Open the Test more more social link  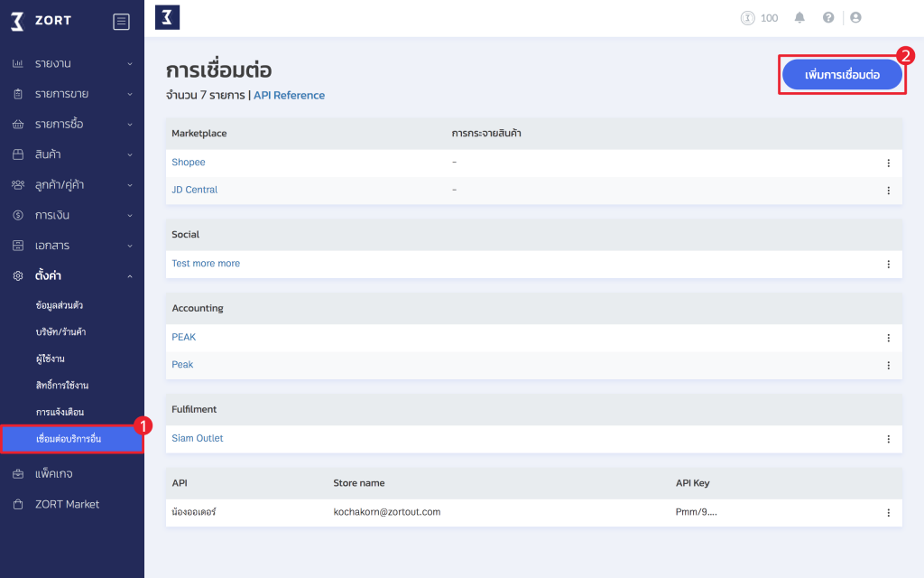click(x=206, y=264)
